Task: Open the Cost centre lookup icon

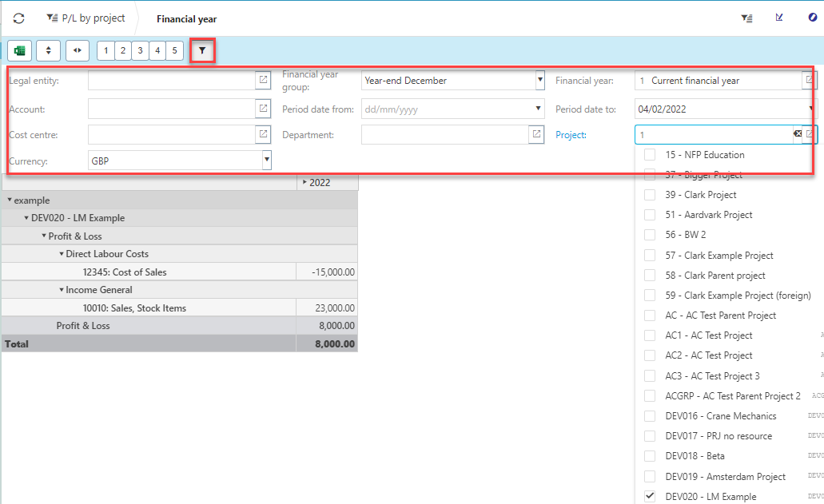Action: pos(263,134)
